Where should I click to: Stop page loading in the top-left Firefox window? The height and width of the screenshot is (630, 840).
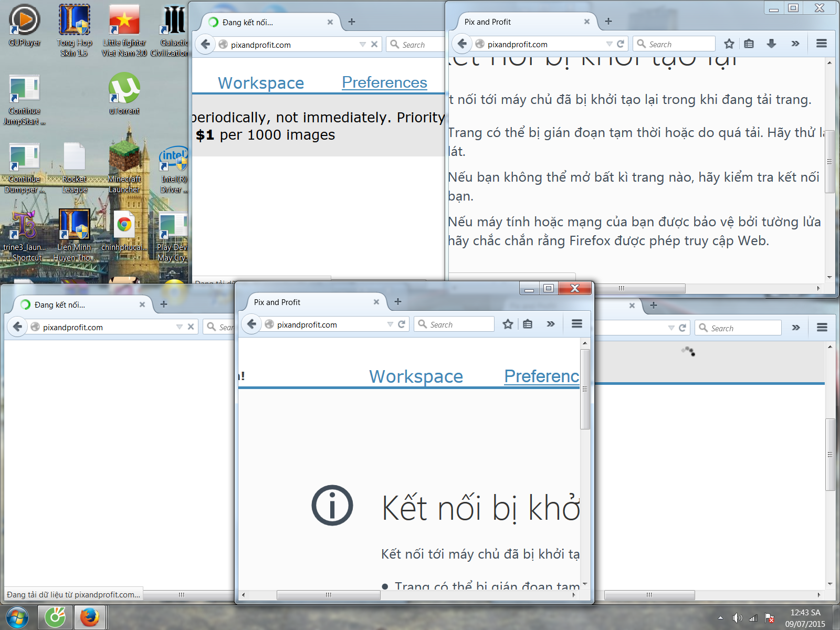(374, 45)
